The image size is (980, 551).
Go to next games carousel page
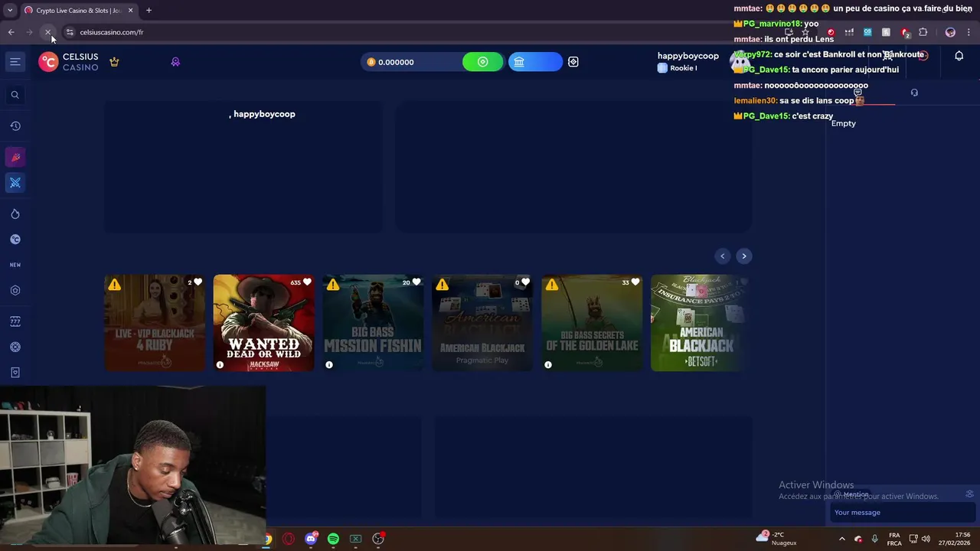click(x=743, y=256)
